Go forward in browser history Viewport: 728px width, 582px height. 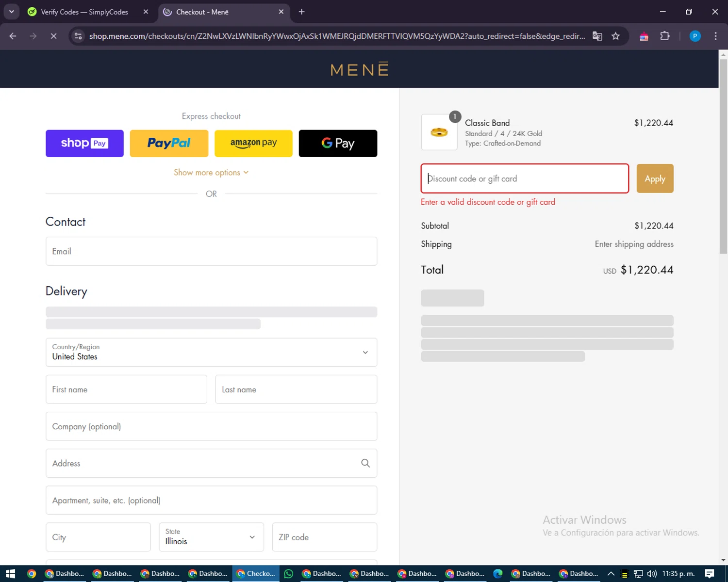click(x=33, y=36)
